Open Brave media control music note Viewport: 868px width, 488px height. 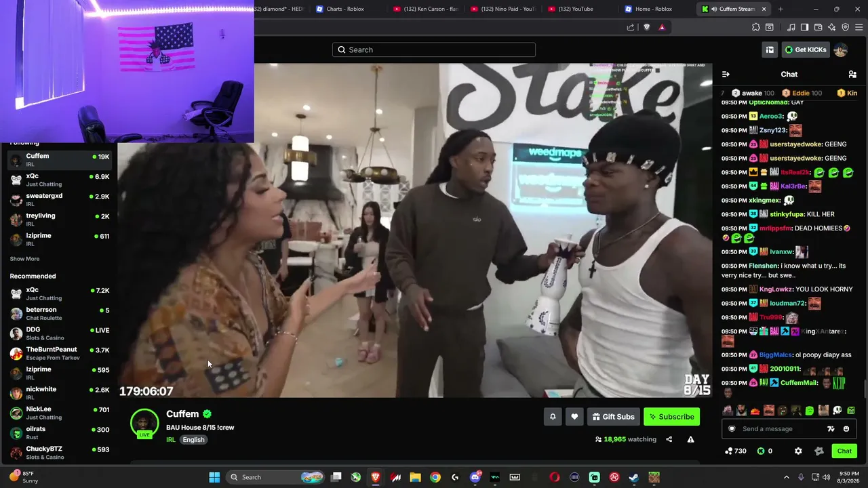pyautogui.click(x=791, y=27)
